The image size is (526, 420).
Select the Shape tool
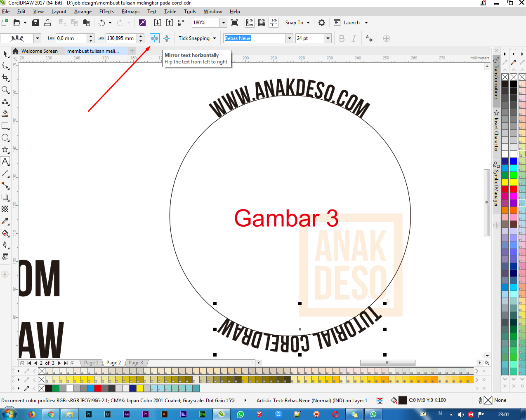coord(5,66)
